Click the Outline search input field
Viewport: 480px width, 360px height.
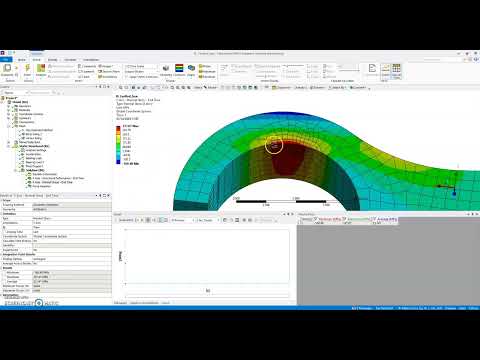pos(40,93)
